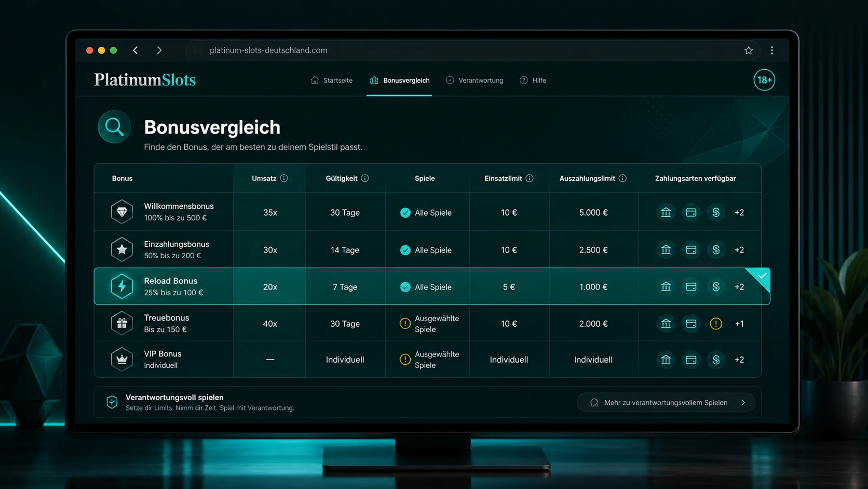Image resolution: width=868 pixels, height=489 pixels.
Task: Open the Startseite tab
Action: pyautogui.click(x=332, y=80)
